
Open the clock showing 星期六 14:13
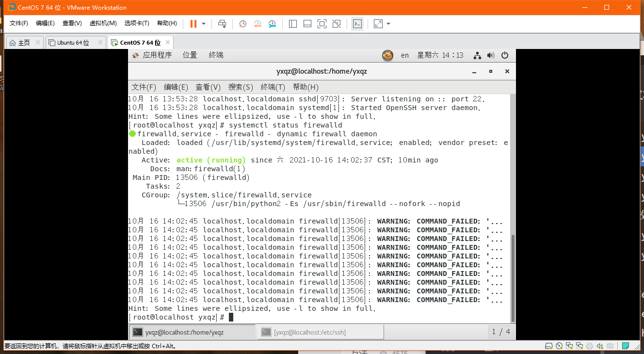click(x=440, y=55)
